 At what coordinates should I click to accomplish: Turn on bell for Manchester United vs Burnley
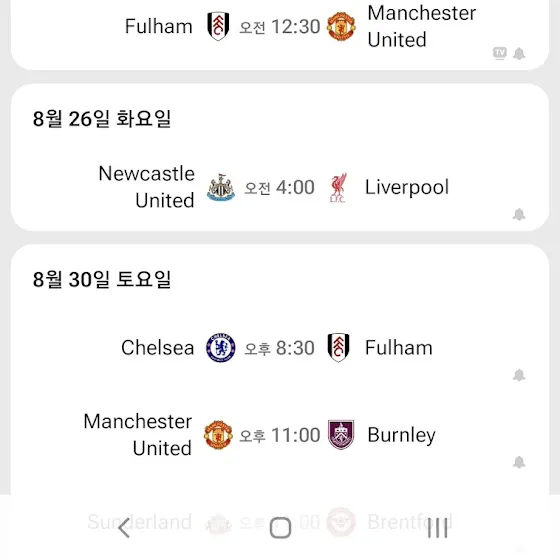519,462
